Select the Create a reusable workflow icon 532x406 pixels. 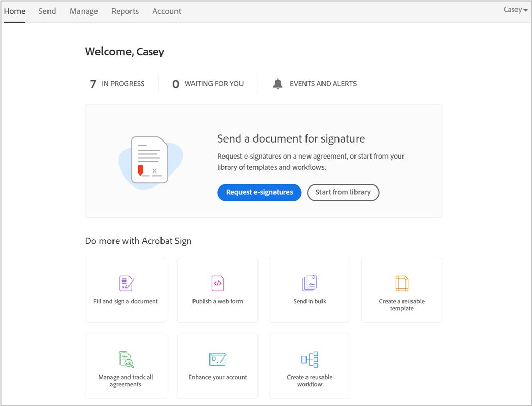coord(310,359)
